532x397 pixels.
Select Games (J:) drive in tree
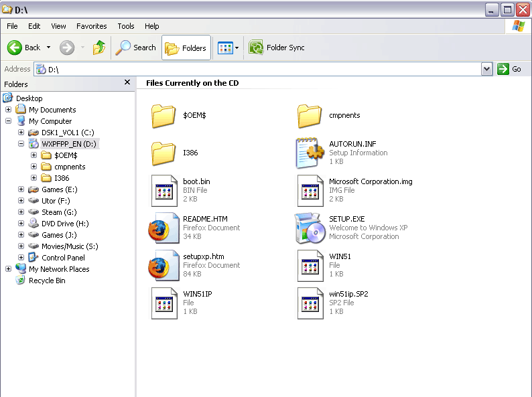pos(59,235)
